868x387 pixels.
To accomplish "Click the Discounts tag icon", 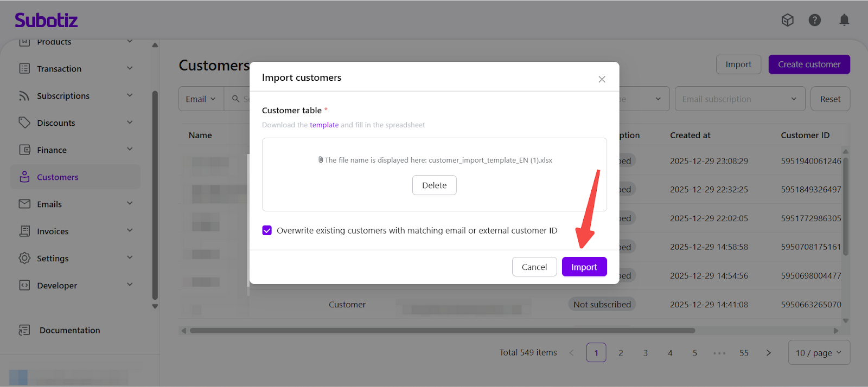I will (x=24, y=123).
